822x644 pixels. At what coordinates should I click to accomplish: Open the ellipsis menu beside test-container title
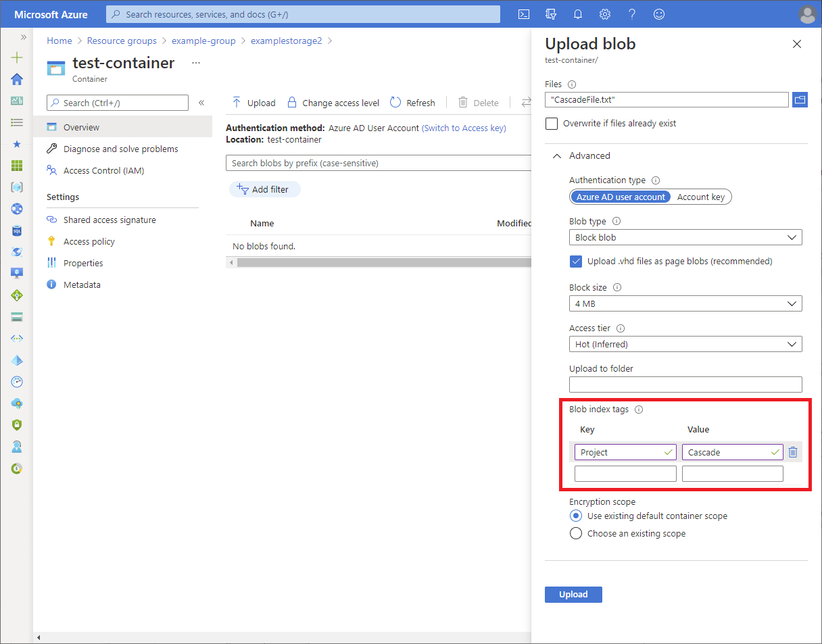click(x=196, y=63)
